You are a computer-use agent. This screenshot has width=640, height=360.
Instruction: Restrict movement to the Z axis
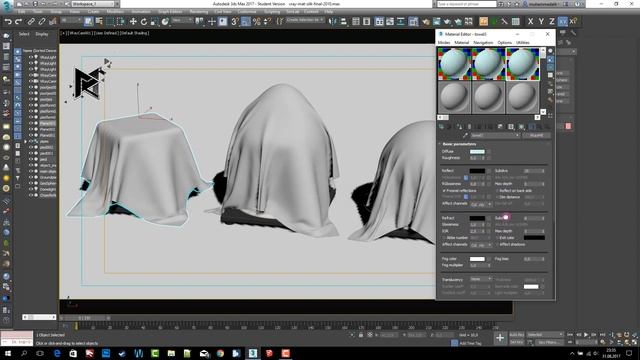(551, 22)
